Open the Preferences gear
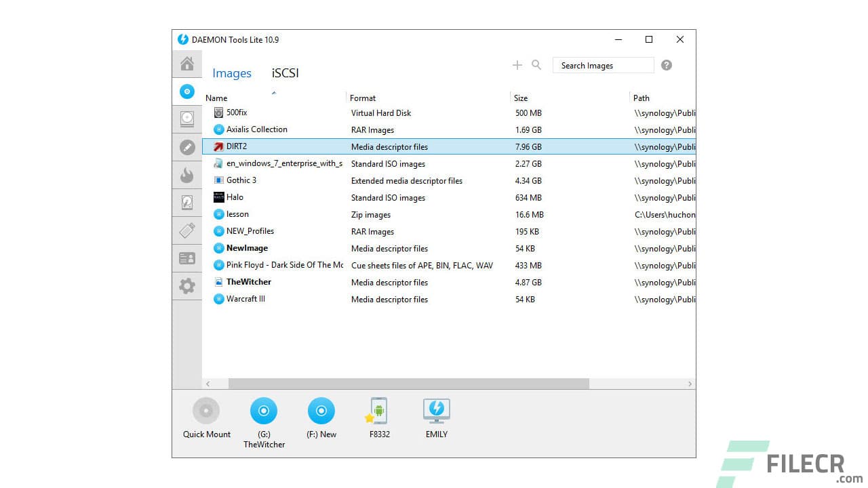 pyautogui.click(x=187, y=286)
